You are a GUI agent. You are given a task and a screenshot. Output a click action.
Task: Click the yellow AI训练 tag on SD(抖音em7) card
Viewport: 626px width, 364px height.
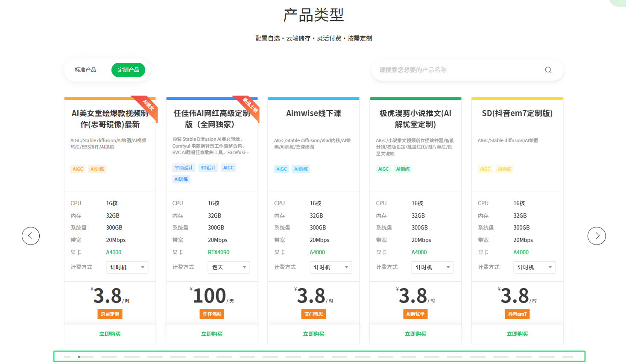pos(505,169)
